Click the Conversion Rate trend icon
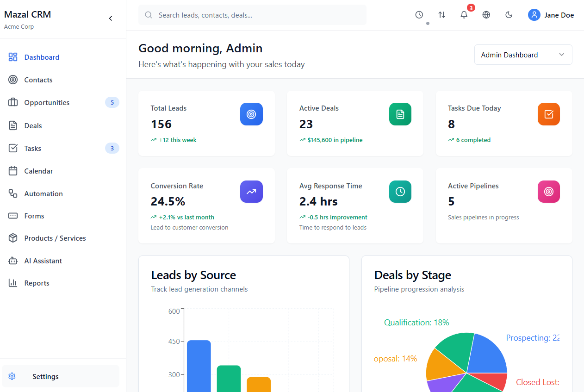 [x=251, y=192]
